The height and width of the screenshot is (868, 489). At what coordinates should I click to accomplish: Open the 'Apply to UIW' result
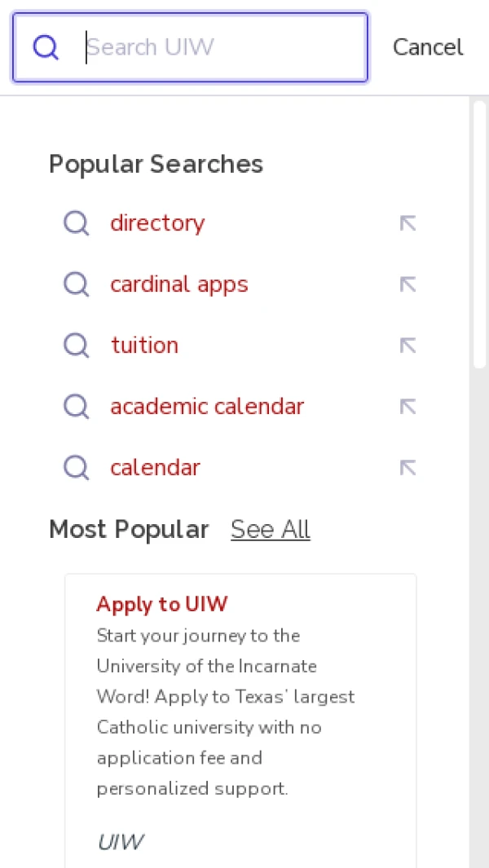click(161, 604)
